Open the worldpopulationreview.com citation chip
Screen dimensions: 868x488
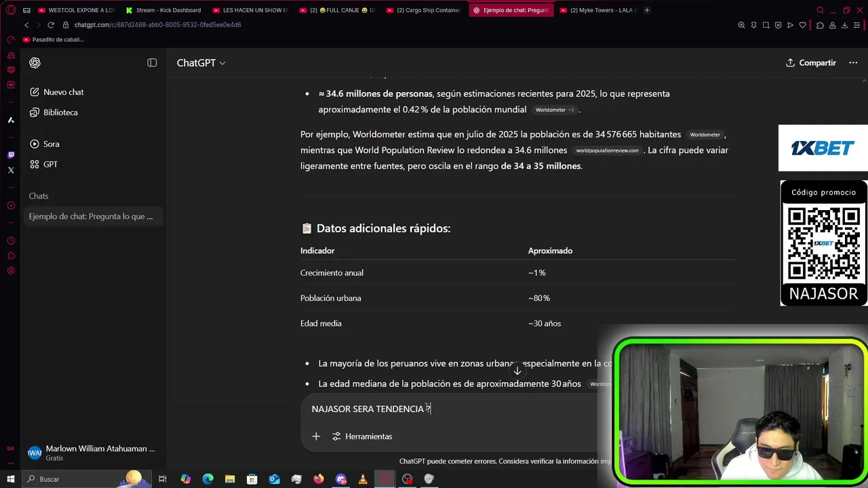[608, 150]
